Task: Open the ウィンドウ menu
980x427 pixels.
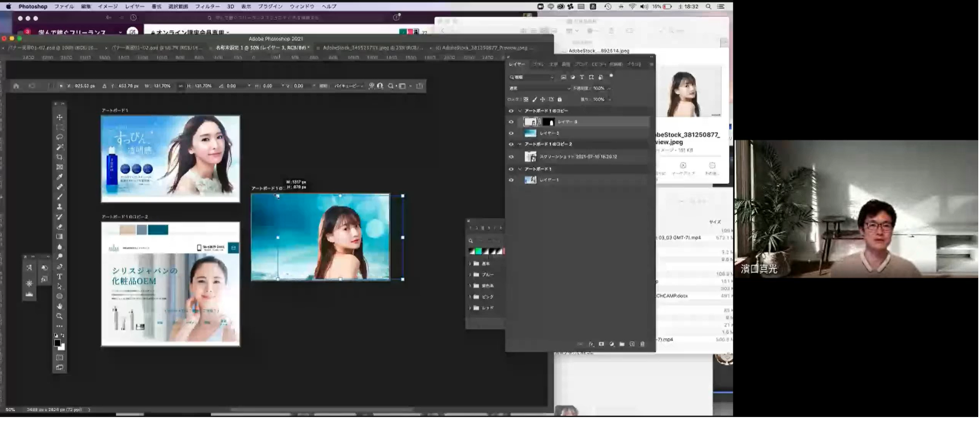Action: click(302, 7)
